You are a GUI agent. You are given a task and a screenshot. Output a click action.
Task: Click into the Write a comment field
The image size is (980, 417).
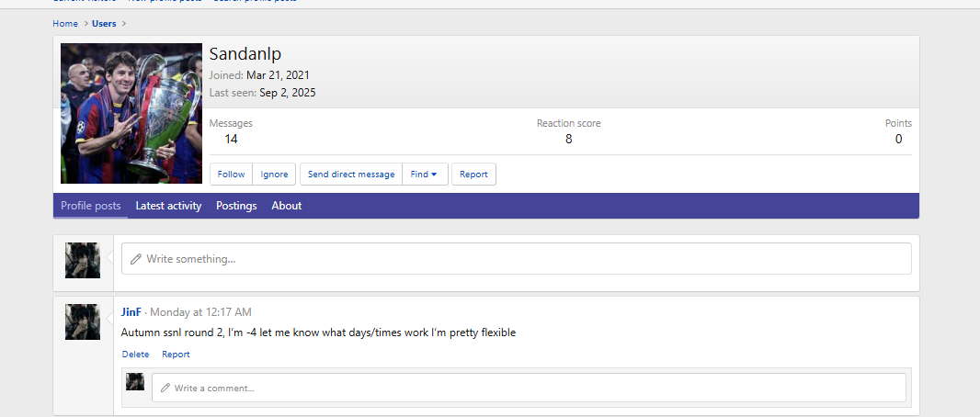529,388
